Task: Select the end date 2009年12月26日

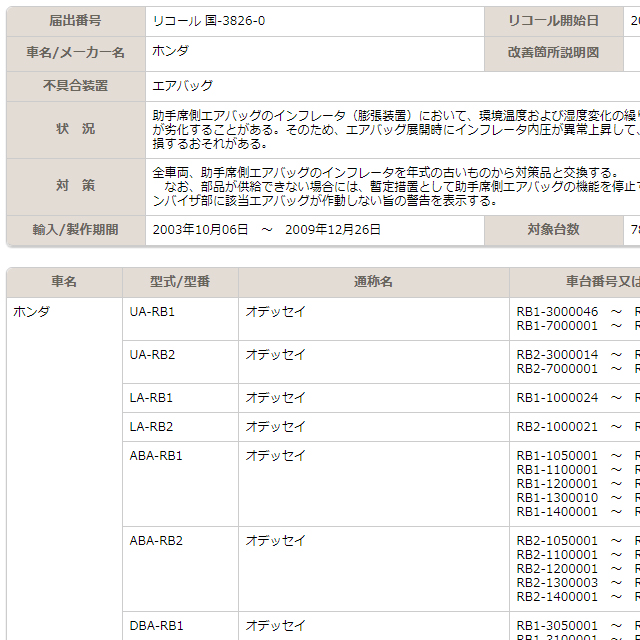Action: tap(333, 230)
